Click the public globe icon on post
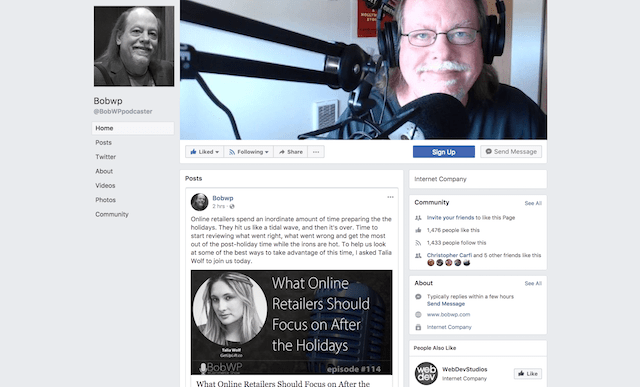 232,207
